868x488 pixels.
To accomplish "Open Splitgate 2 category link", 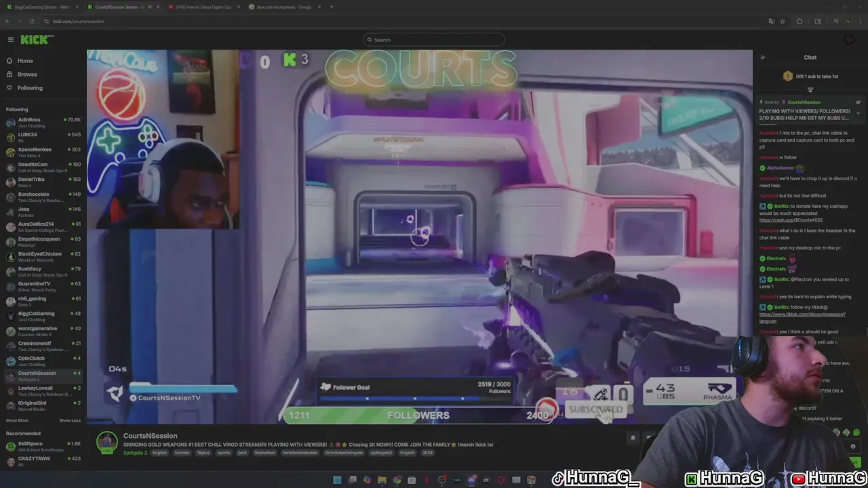I will pos(135,453).
